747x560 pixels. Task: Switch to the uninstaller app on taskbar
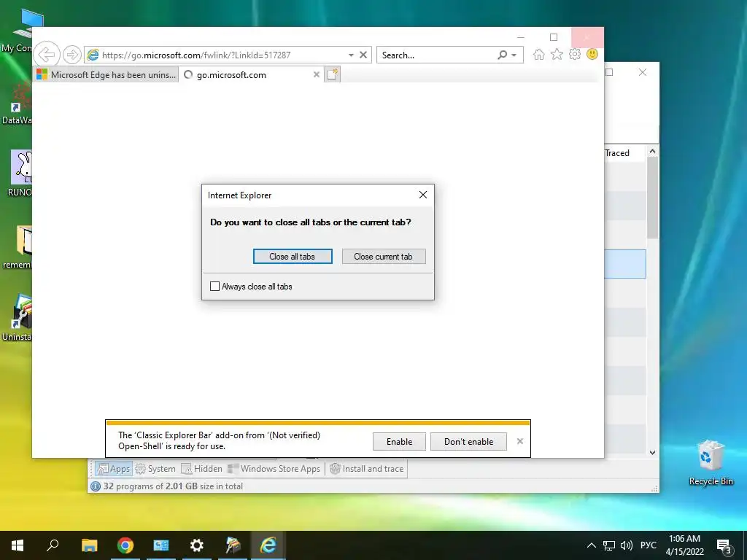[x=233, y=545]
